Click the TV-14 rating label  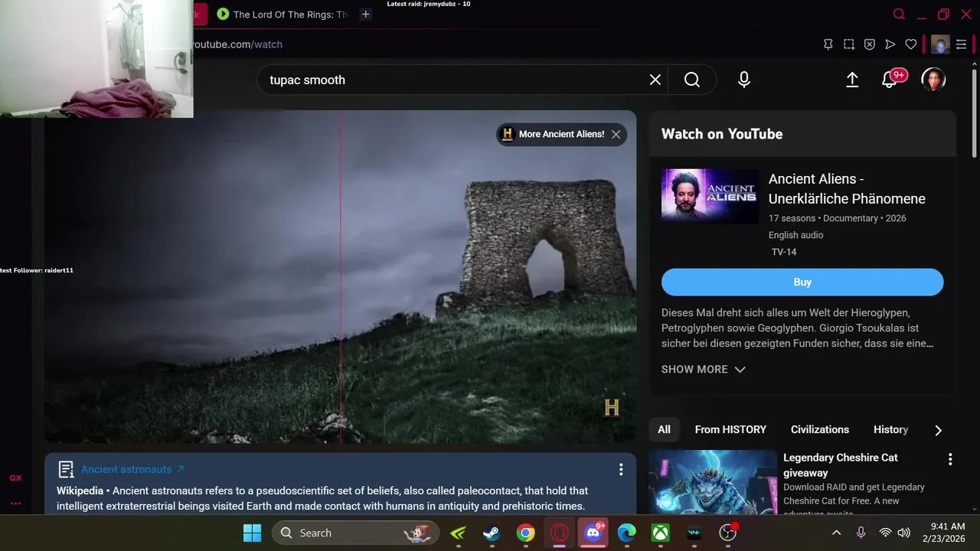(784, 252)
